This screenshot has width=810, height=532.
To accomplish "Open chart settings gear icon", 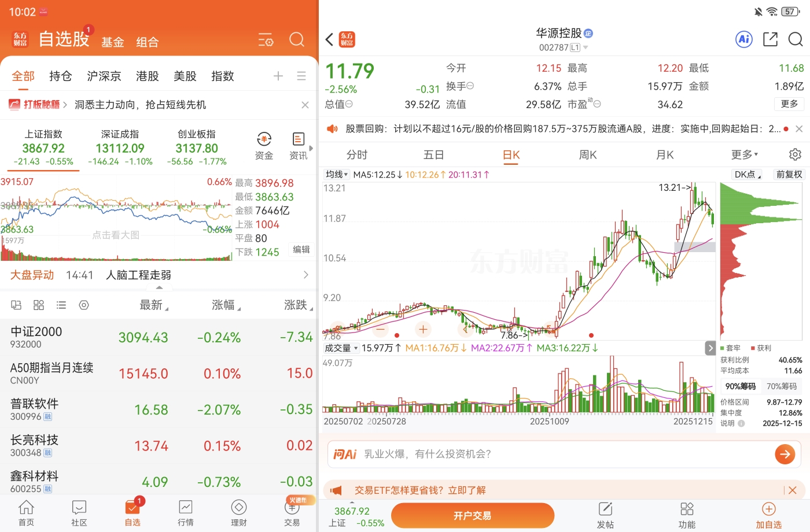I will click(795, 154).
